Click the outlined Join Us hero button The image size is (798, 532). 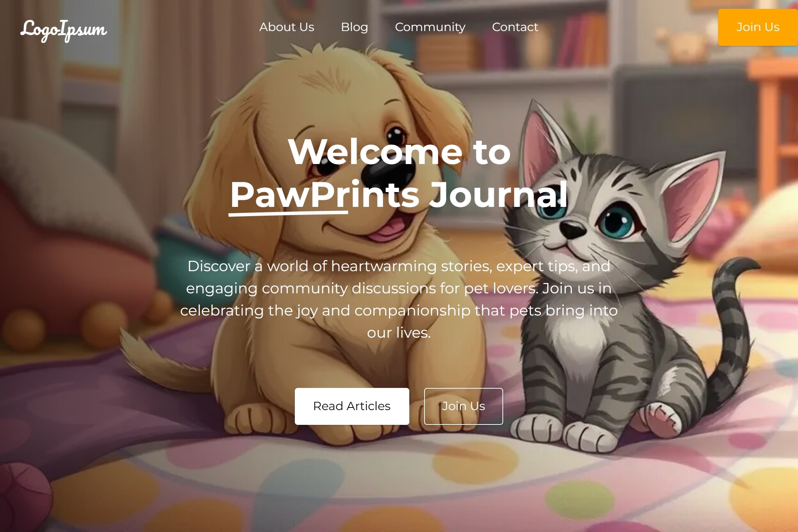[x=463, y=406]
